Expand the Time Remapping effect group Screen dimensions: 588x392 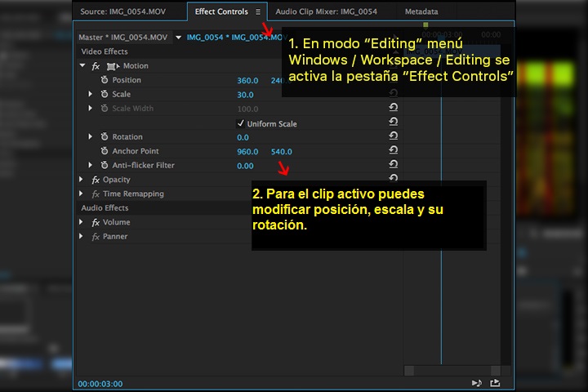pos(81,194)
